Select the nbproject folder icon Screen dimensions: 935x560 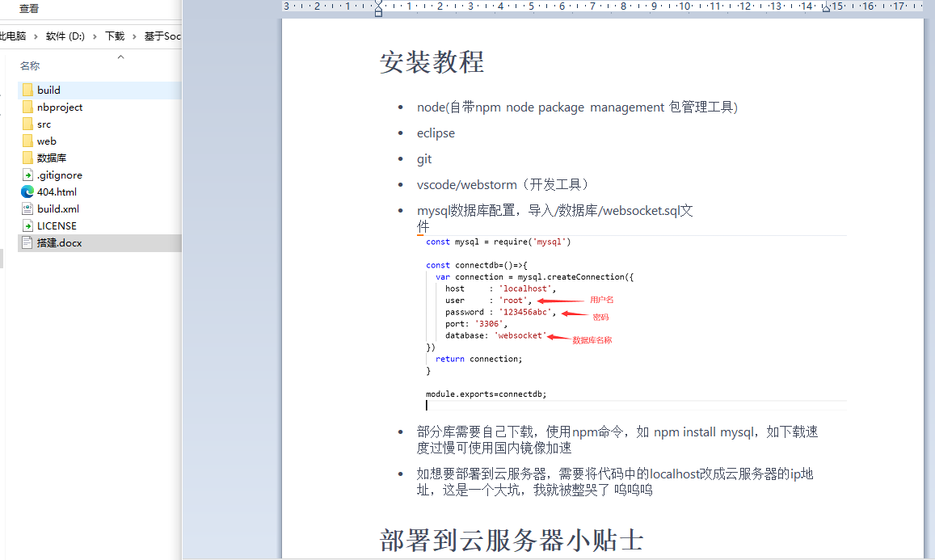click(x=27, y=107)
